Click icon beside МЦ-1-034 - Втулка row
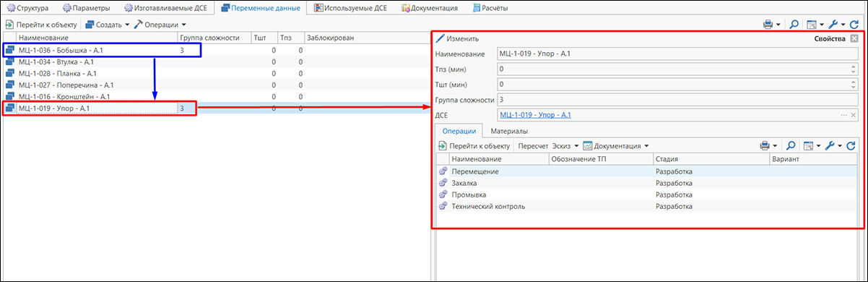The image size is (868, 282). tap(10, 62)
